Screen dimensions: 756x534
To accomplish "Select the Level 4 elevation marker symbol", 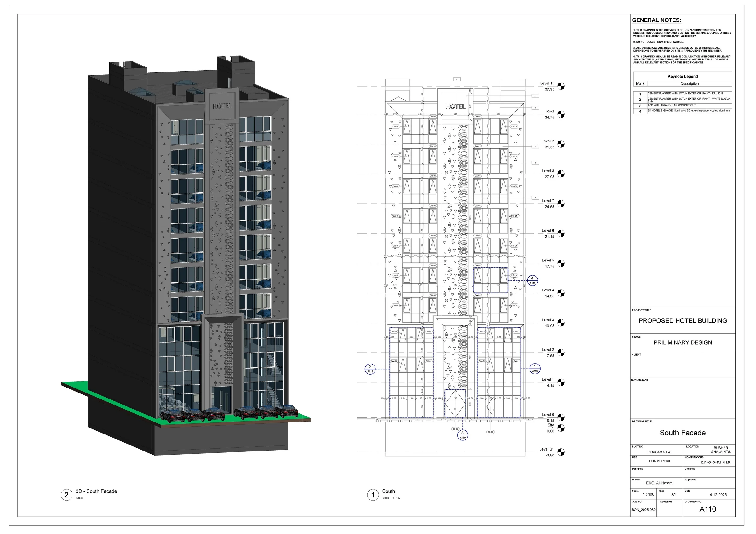I will [561, 293].
